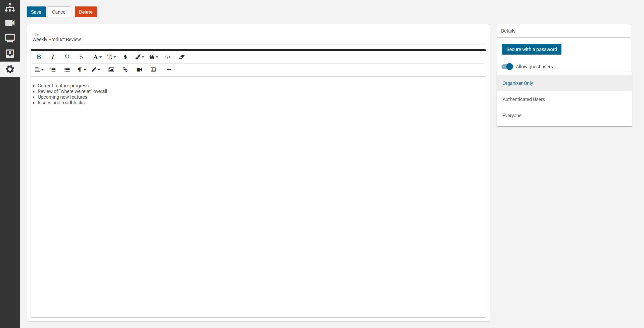The width and height of the screenshot is (644, 328).
Task: Insert a blockquote in editor
Action: (153, 56)
